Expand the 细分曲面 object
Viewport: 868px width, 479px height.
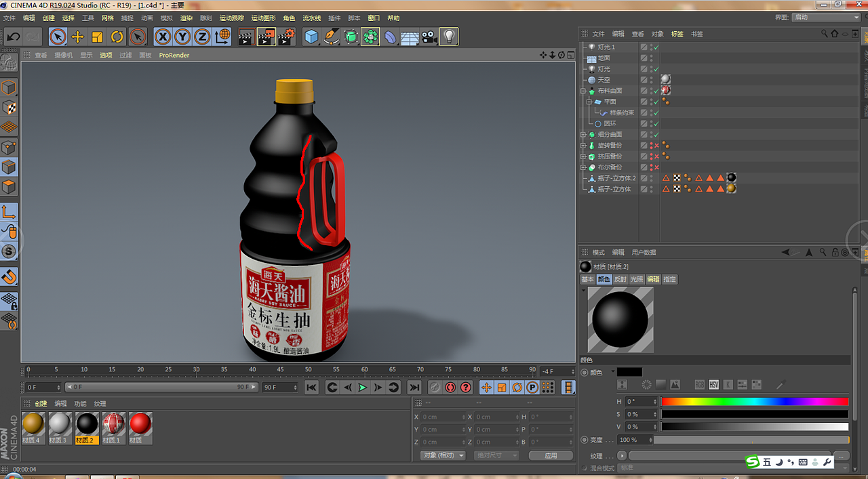coord(583,134)
